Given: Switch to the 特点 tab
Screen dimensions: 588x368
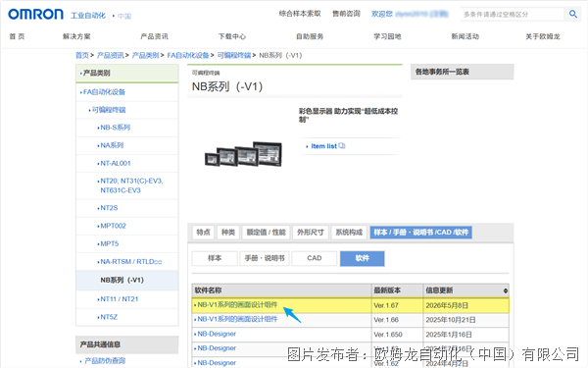Looking at the screenshot, I should point(203,233).
